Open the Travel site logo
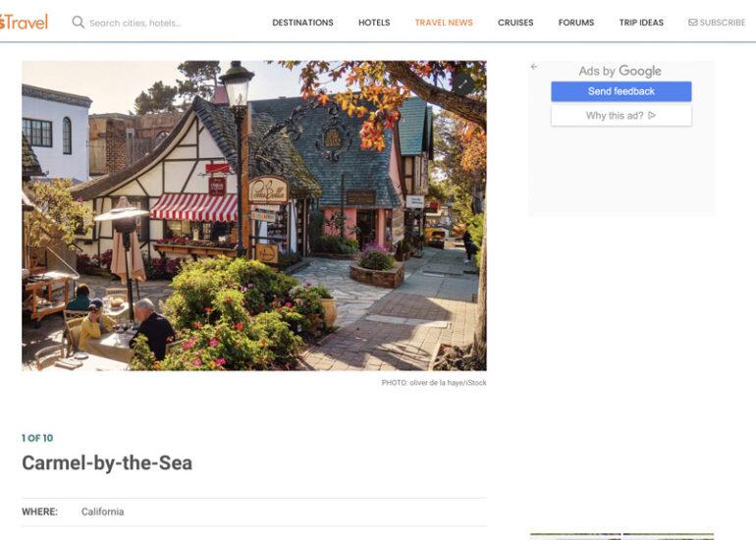This screenshot has width=756, height=540. pos(24,23)
